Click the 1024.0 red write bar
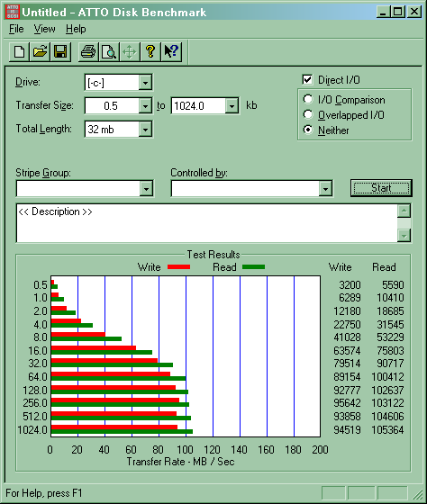 pyautogui.click(x=114, y=427)
